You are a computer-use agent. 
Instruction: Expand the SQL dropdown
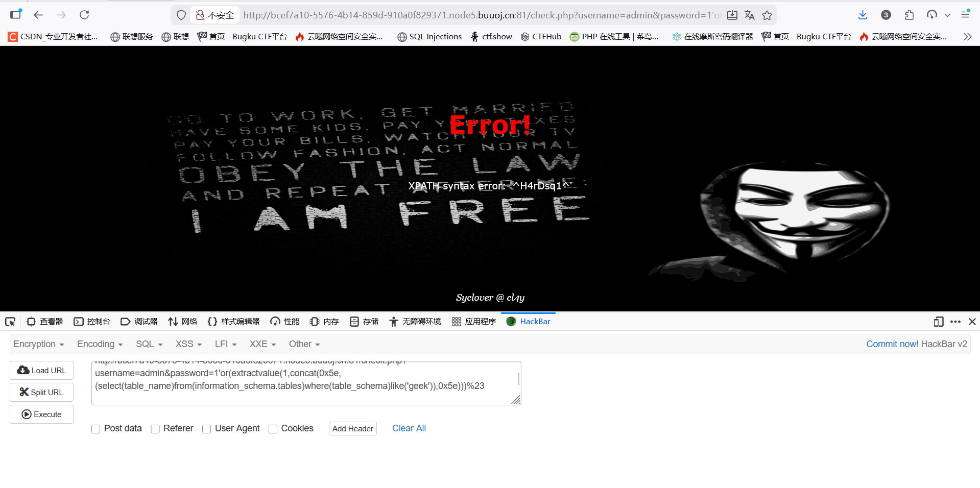pyautogui.click(x=149, y=344)
